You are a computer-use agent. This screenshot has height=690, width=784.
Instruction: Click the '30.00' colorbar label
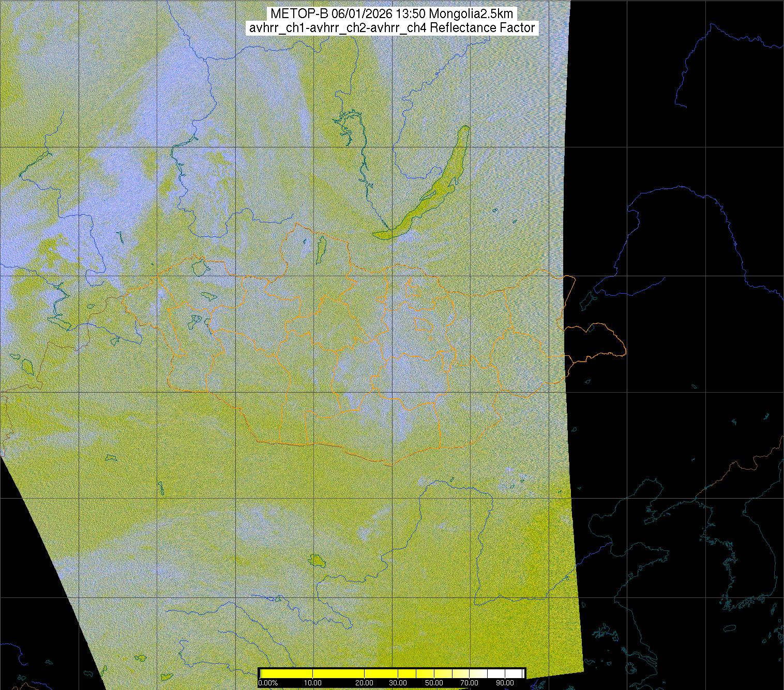[399, 683]
